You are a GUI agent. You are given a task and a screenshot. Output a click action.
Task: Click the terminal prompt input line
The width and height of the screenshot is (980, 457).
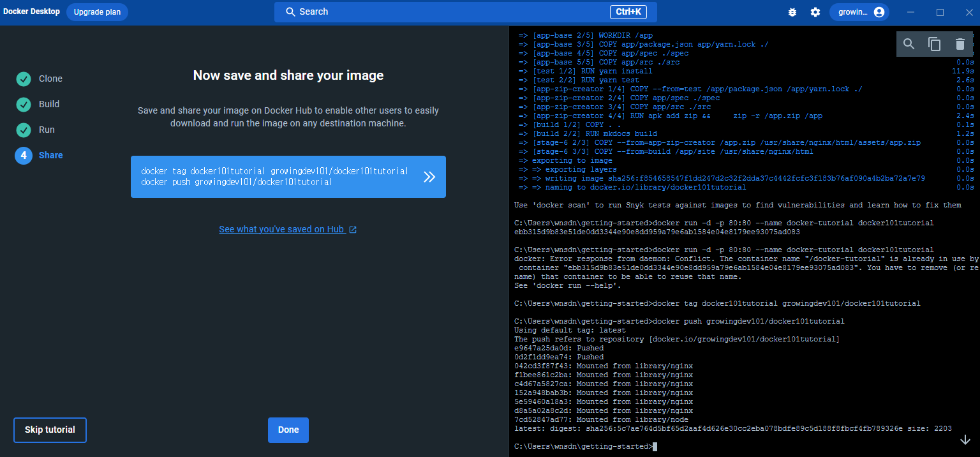tap(586, 446)
